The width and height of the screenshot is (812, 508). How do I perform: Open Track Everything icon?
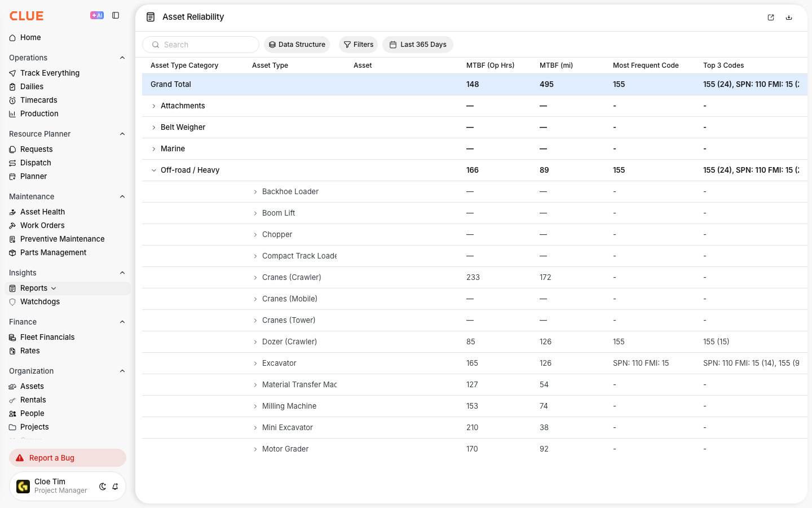12,73
